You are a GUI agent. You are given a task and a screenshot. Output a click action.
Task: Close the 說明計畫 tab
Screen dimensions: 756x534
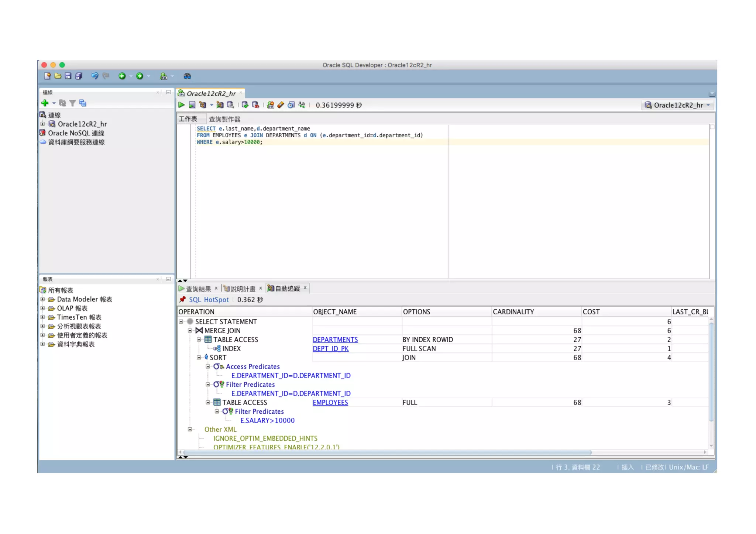click(x=261, y=288)
